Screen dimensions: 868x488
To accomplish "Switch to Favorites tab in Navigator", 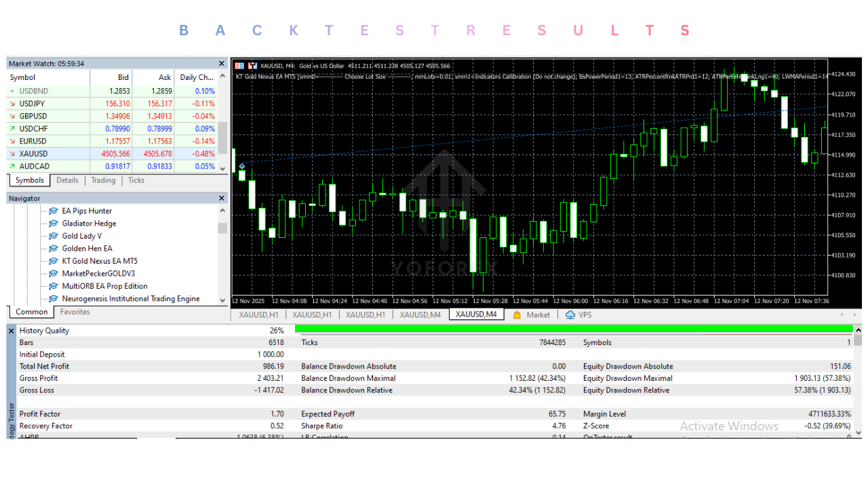I will [x=75, y=312].
